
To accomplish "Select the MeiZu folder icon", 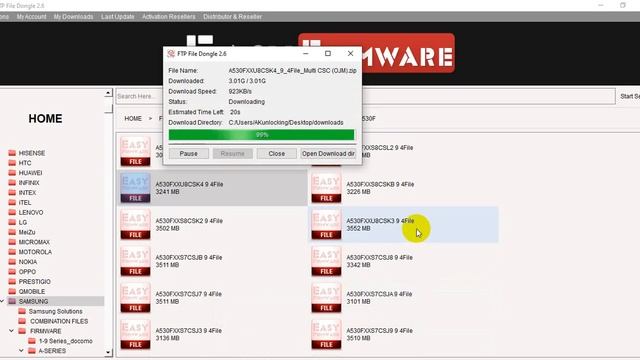I will point(12,232).
